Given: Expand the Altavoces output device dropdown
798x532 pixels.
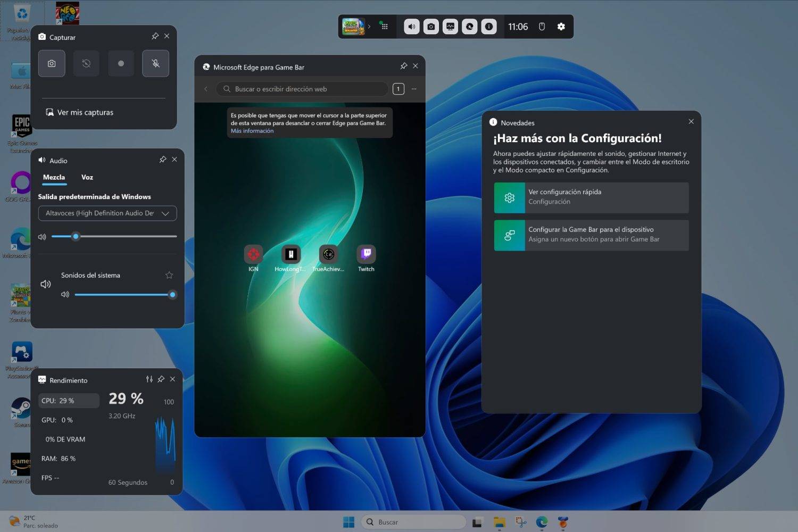Looking at the screenshot, I should point(107,213).
